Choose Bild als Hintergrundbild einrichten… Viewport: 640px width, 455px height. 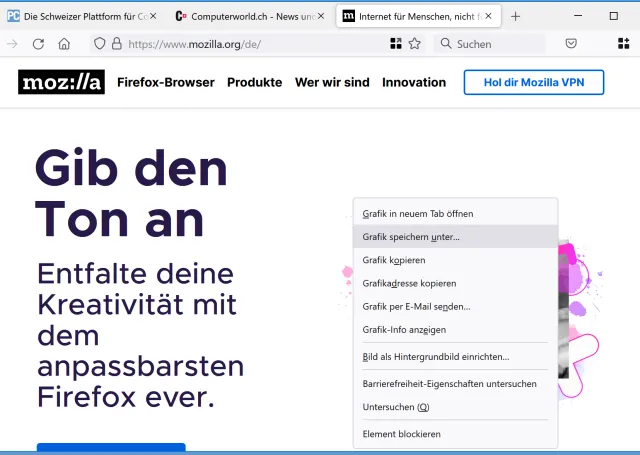456,357
